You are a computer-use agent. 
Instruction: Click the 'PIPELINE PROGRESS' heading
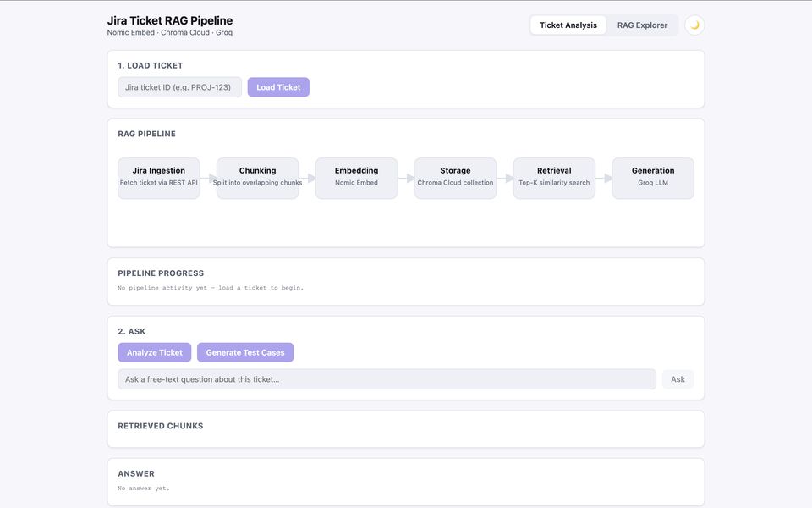(x=161, y=273)
